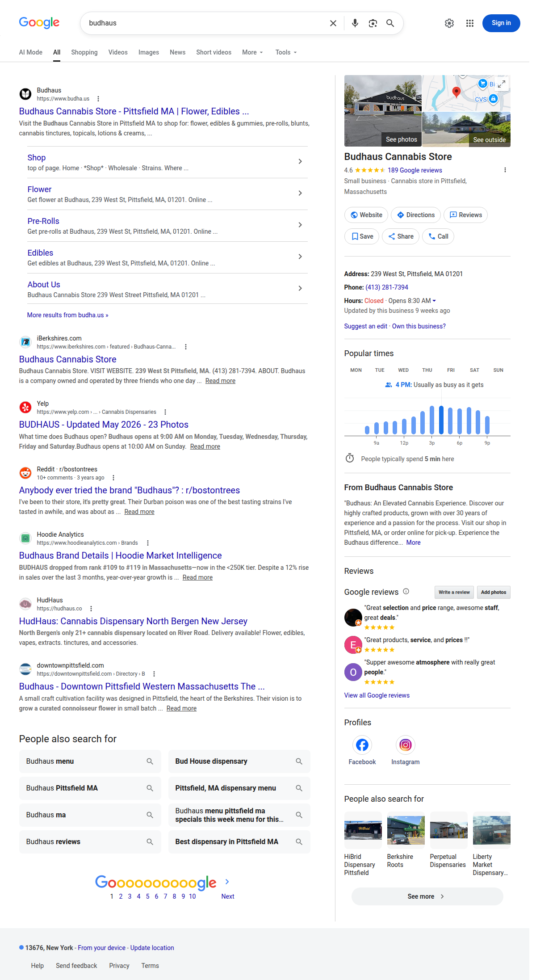Click inside the budhaus search field
Image resolution: width=536 pixels, height=980 pixels.
point(205,23)
